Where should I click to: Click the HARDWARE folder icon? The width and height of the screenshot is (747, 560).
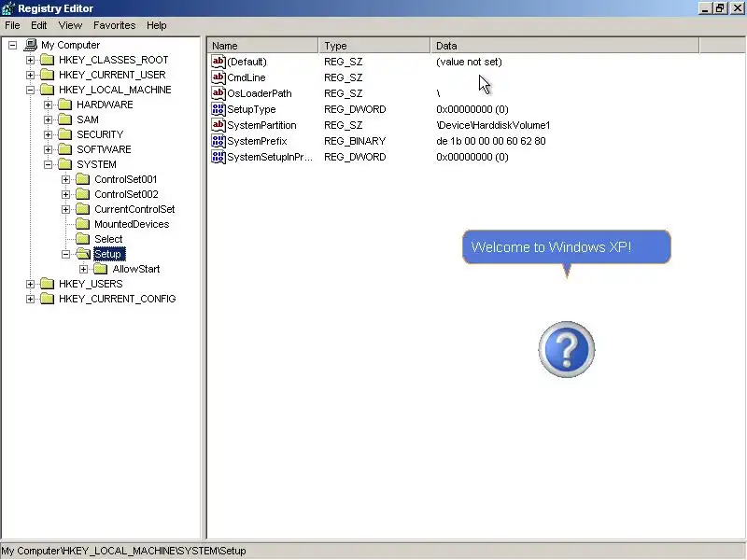tap(64, 105)
